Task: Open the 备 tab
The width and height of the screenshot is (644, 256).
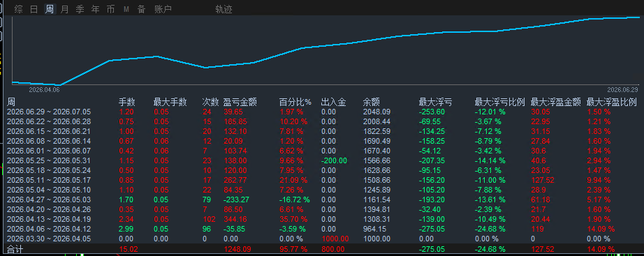Action: pyautogui.click(x=142, y=10)
